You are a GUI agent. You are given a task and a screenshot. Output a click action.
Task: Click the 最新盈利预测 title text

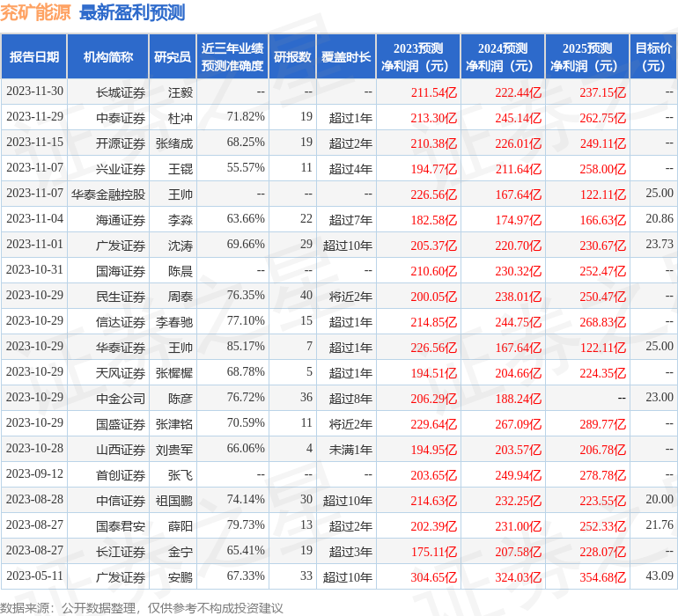click(x=132, y=12)
